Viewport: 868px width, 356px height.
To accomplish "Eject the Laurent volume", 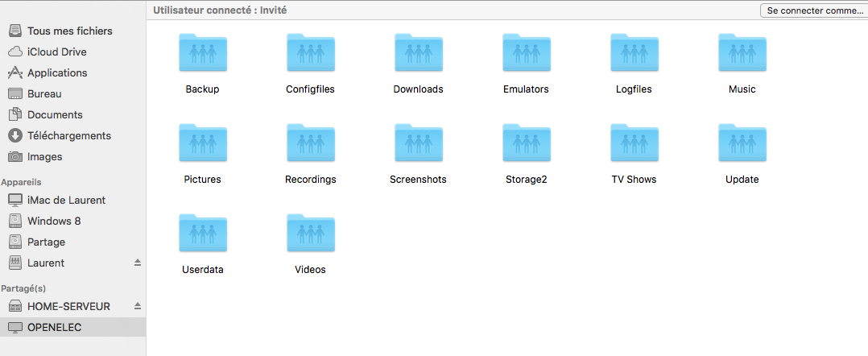I will 138,263.
